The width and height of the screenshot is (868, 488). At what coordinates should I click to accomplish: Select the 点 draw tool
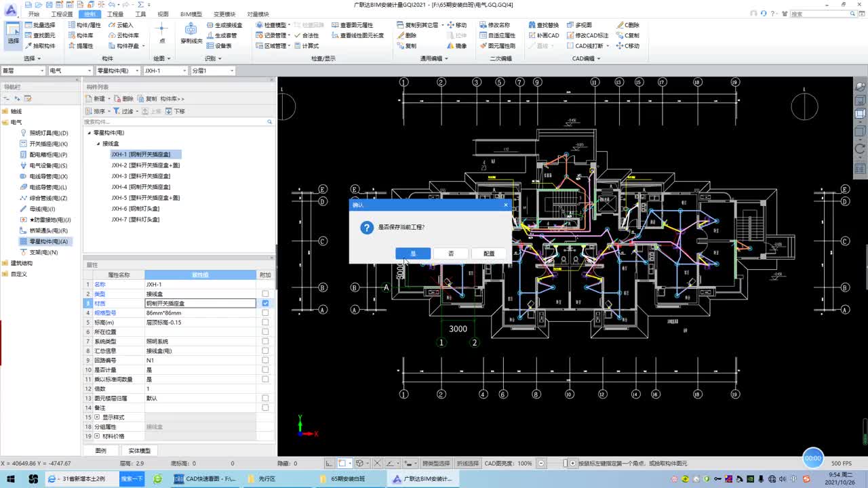(x=161, y=32)
